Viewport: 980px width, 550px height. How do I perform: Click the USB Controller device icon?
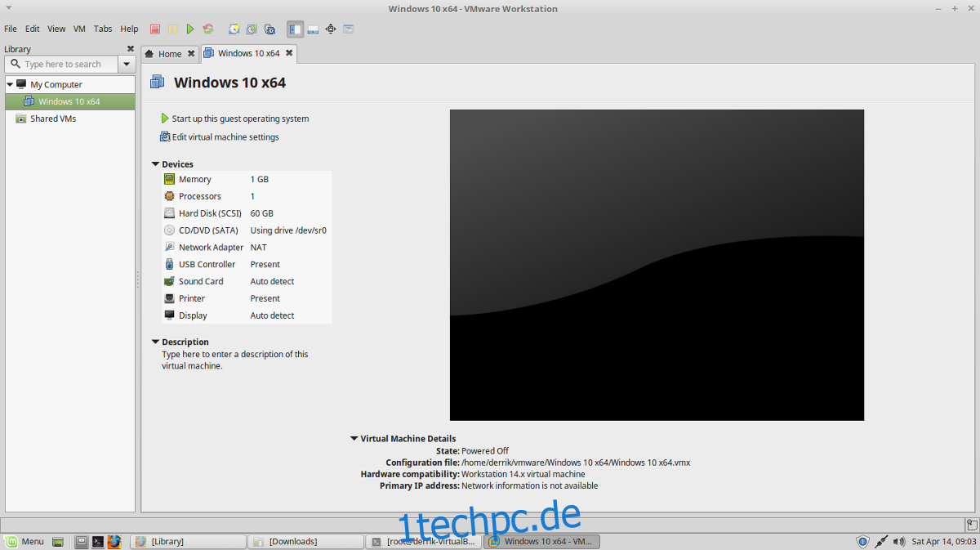pyautogui.click(x=169, y=264)
